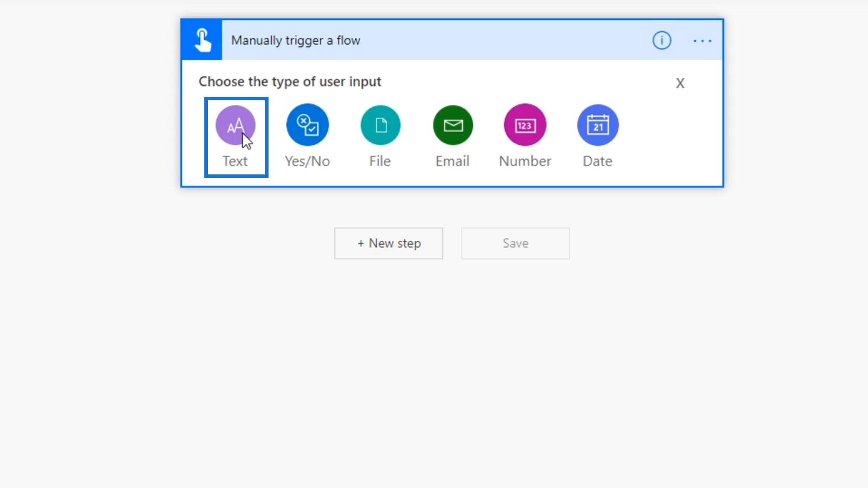Select the Email envelope icon
This screenshot has height=488, width=868.
click(x=453, y=125)
